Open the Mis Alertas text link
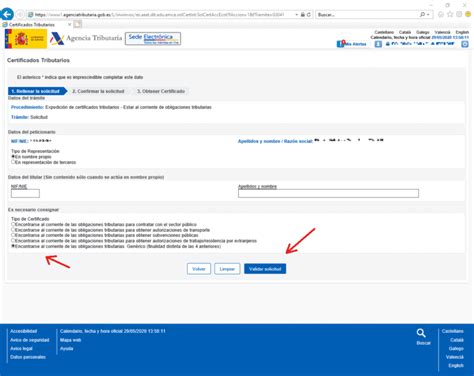This screenshot has width=474, height=376. [355, 44]
